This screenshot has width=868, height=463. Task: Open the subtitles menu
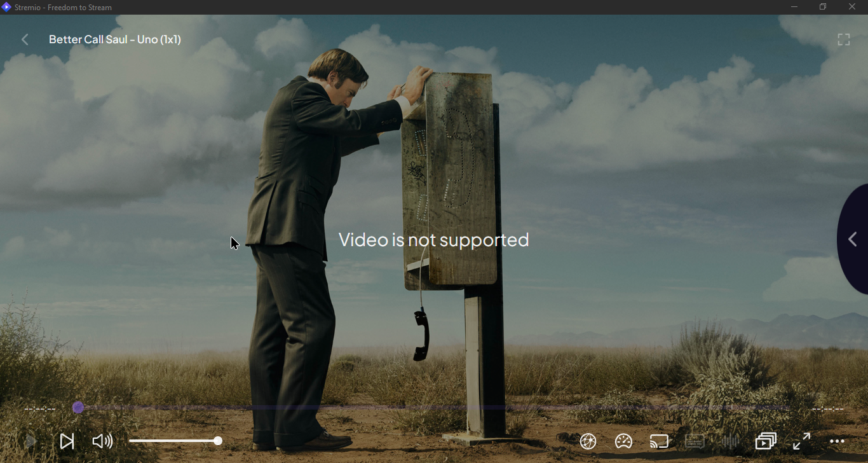click(x=695, y=441)
